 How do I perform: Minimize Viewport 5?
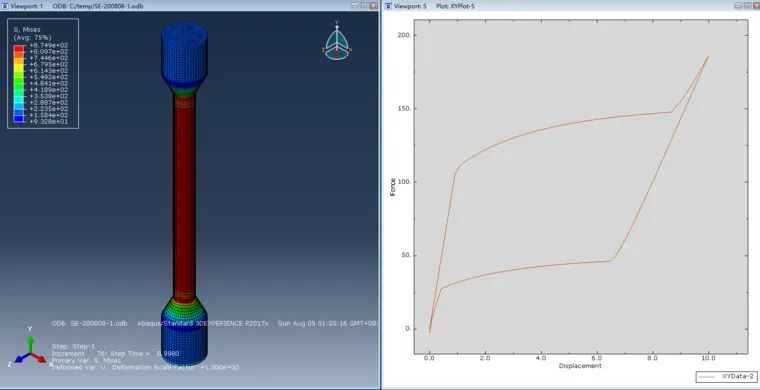tap(737, 5)
